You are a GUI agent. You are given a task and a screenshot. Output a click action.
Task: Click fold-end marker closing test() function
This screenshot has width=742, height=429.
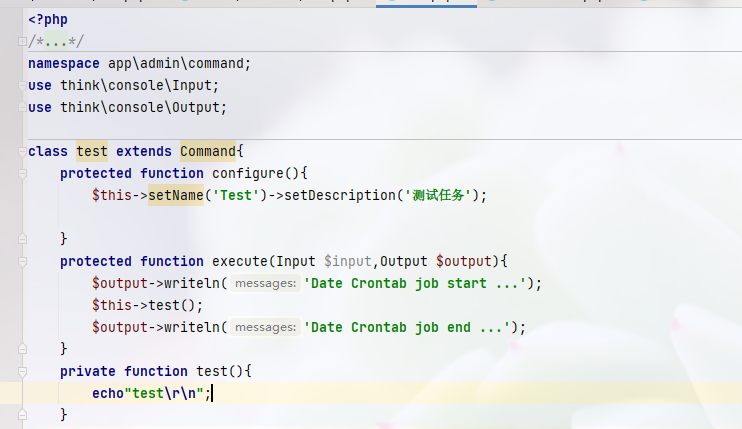tap(22, 414)
